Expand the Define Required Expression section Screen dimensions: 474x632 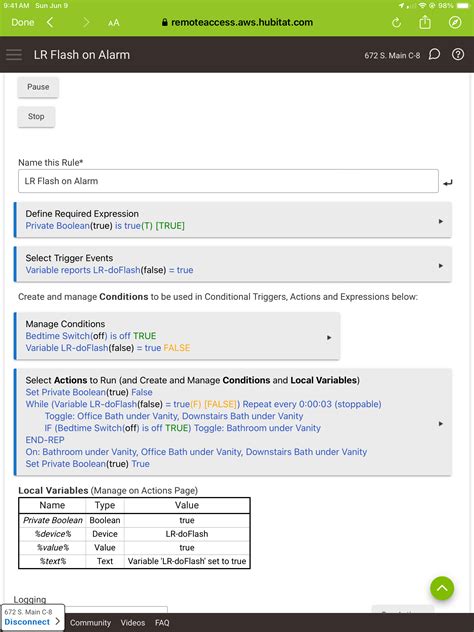(233, 220)
